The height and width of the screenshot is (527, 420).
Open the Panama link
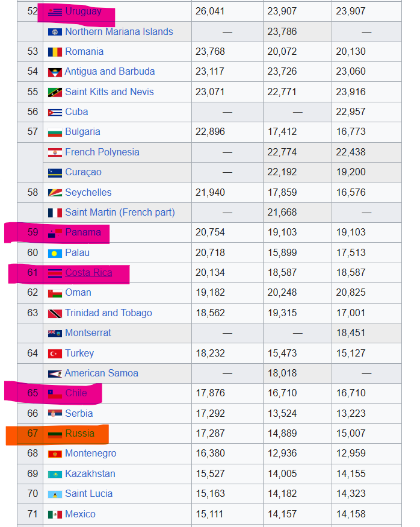[83, 232]
